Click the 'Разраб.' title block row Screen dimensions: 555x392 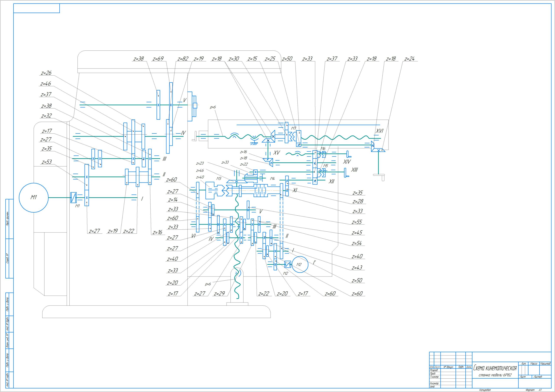coord(434,370)
